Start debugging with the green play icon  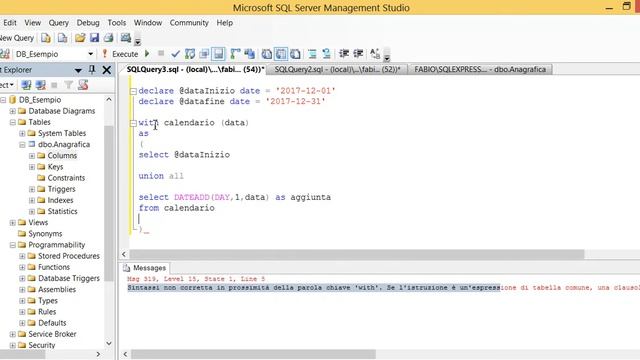tap(147, 54)
